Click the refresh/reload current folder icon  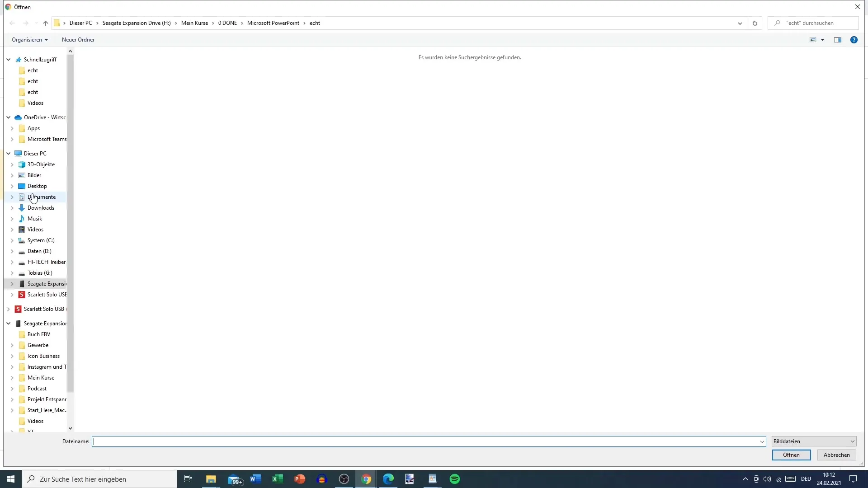755,23
